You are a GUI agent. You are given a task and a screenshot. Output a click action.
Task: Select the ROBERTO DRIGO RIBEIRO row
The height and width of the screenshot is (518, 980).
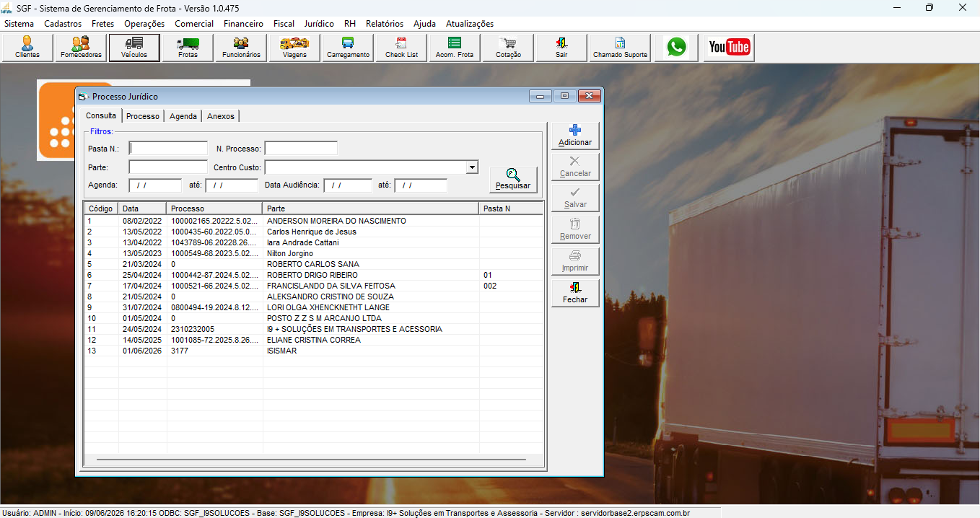[x=313, y=275]
